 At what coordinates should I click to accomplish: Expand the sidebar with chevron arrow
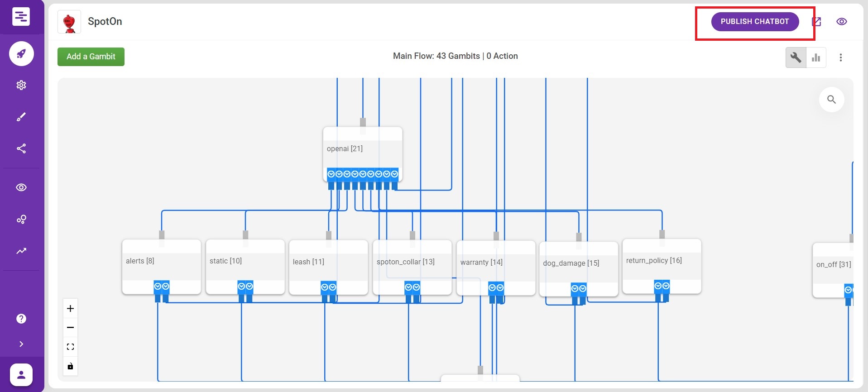point(21,344)
